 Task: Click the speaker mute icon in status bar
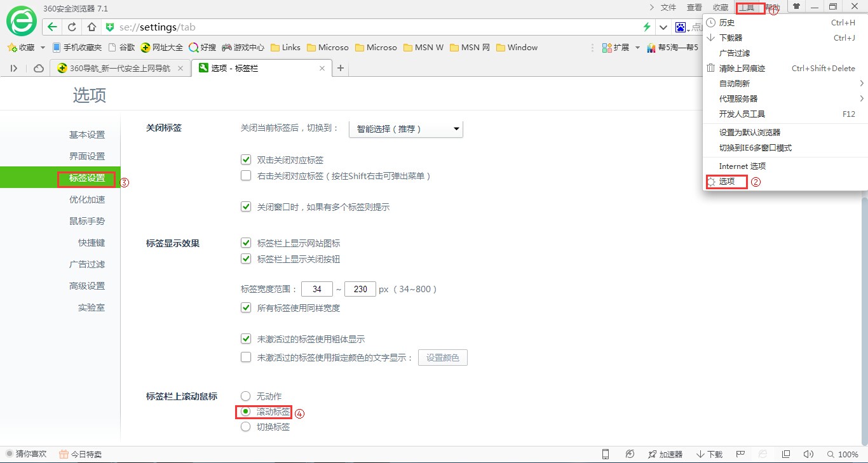click(808, 454)
